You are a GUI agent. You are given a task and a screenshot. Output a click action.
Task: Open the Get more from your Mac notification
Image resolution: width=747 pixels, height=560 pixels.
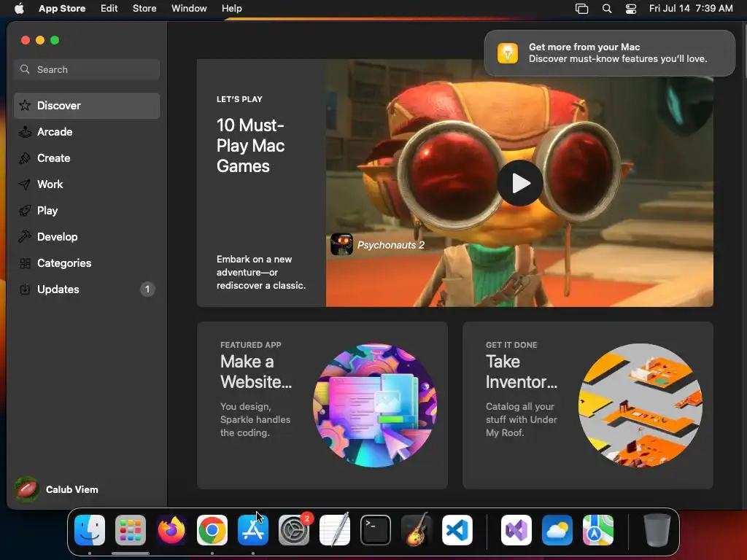610,52
